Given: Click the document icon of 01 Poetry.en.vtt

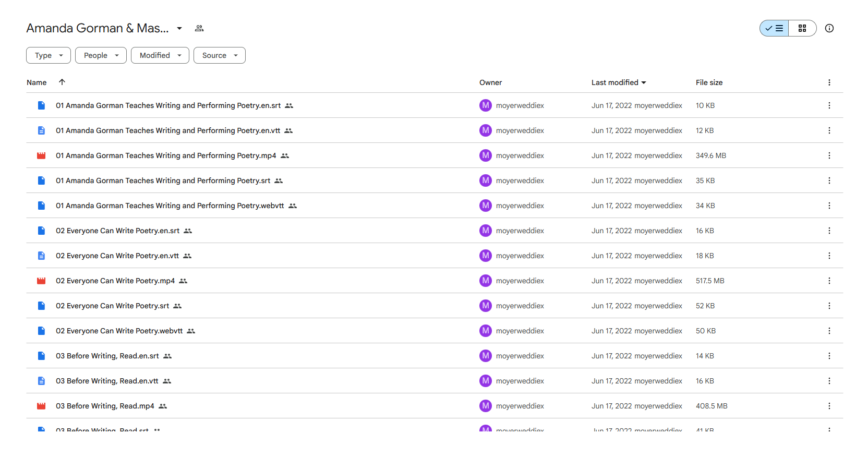Looking at the screenshot, I should point(41,130).
